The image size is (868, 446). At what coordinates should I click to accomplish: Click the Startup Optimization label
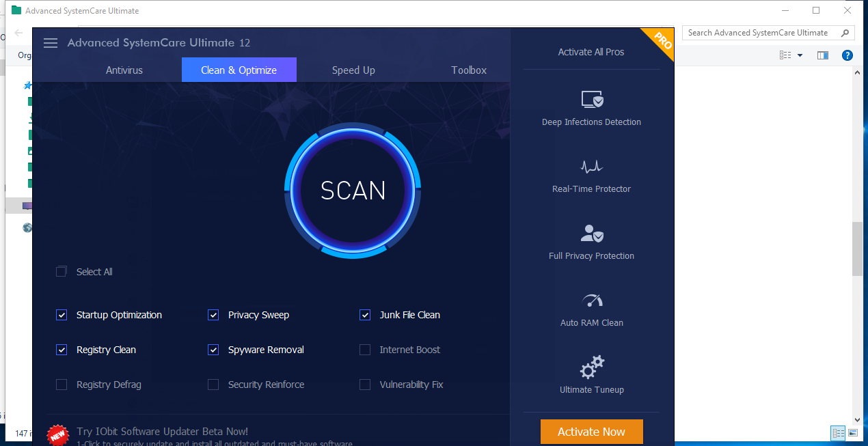point(119,315)
